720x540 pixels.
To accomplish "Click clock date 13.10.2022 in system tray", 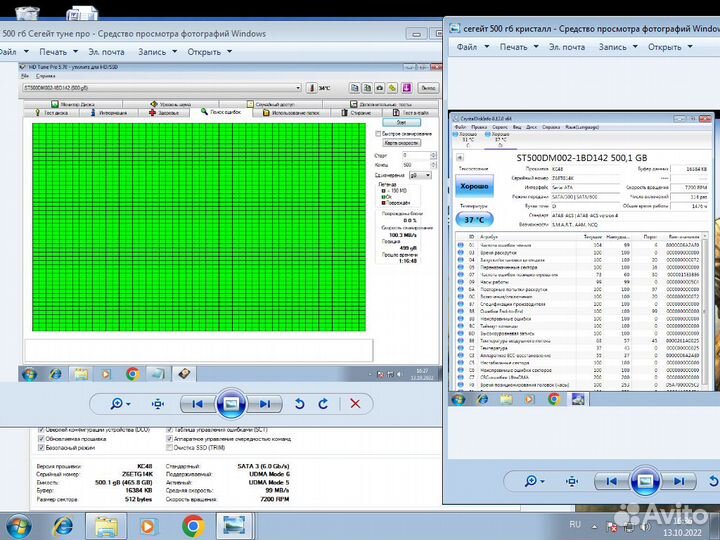I will [682, 533].
